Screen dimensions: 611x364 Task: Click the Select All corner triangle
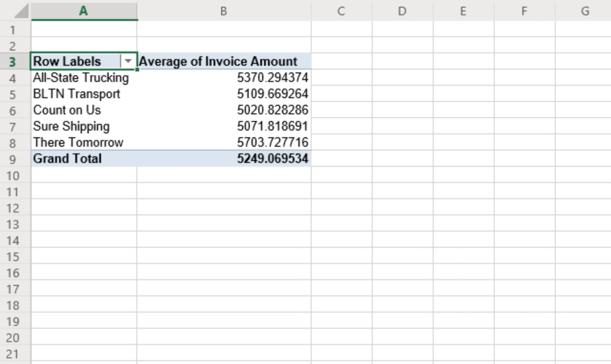pyautogui.click(x=21, y=12)
